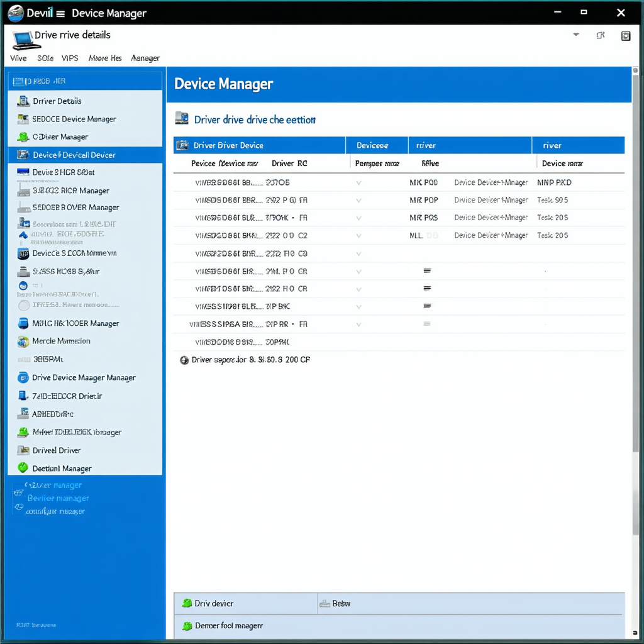Open chevron in the 7IP BKC row
Screen dimensions: 644x644
pos(358,307)
